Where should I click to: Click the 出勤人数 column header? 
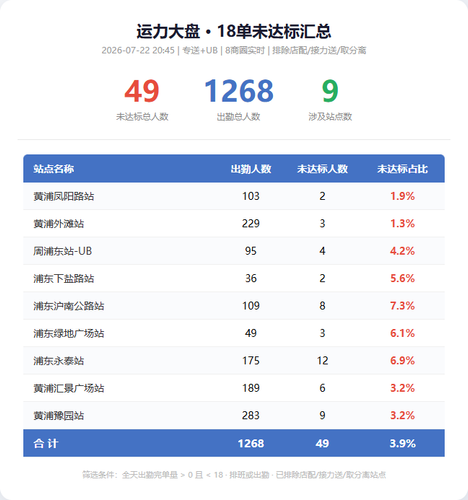251,169
